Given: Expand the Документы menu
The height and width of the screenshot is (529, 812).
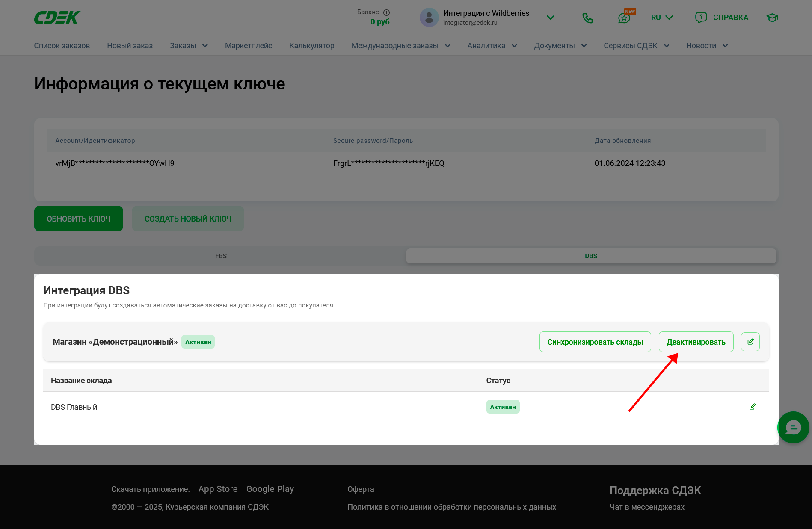Looking at the screenshot, I should (x=560, y=46).
